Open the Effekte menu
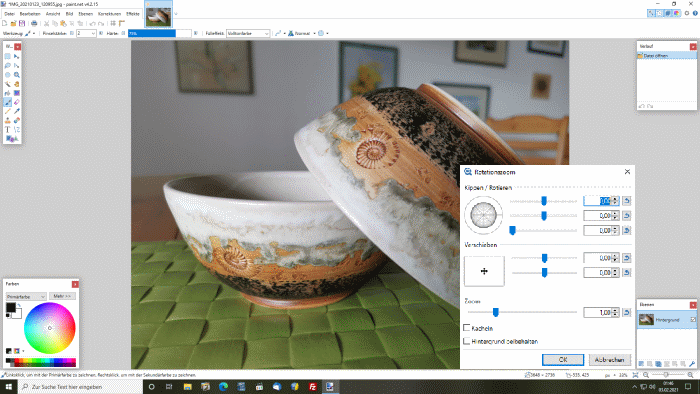 (133, 14)
